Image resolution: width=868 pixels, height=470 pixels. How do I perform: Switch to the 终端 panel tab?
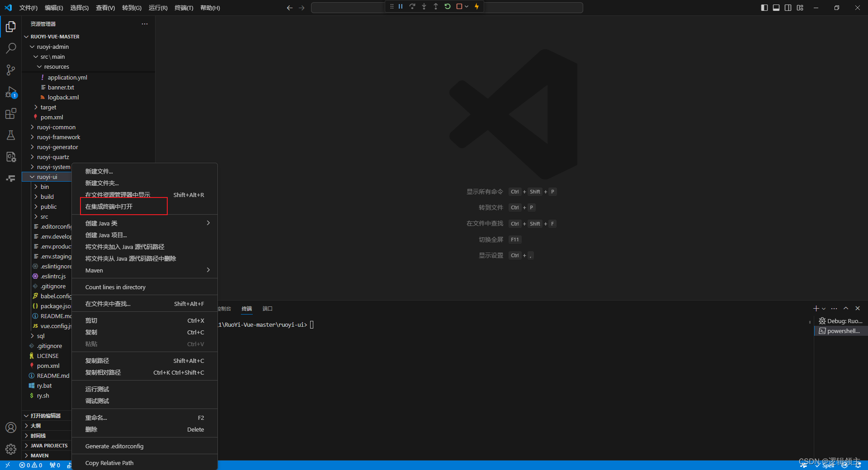pos(247,309)
